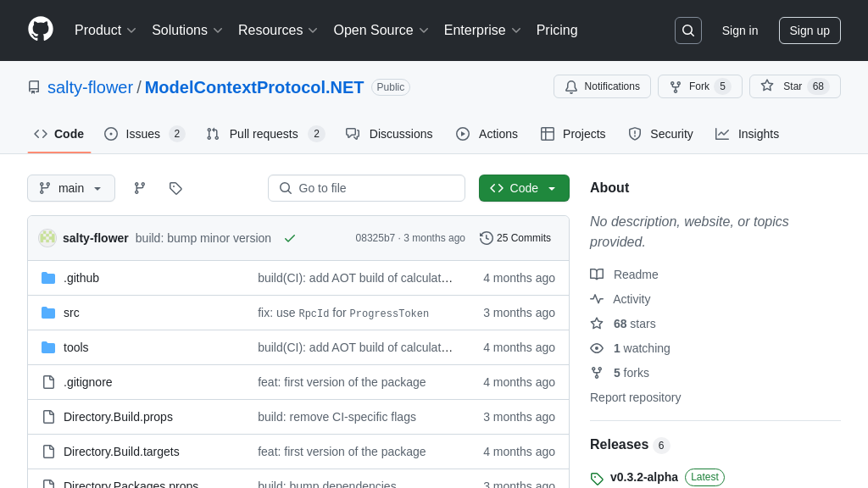Star this repository
This screenshot has height=488, width=868.
[793, 86]
